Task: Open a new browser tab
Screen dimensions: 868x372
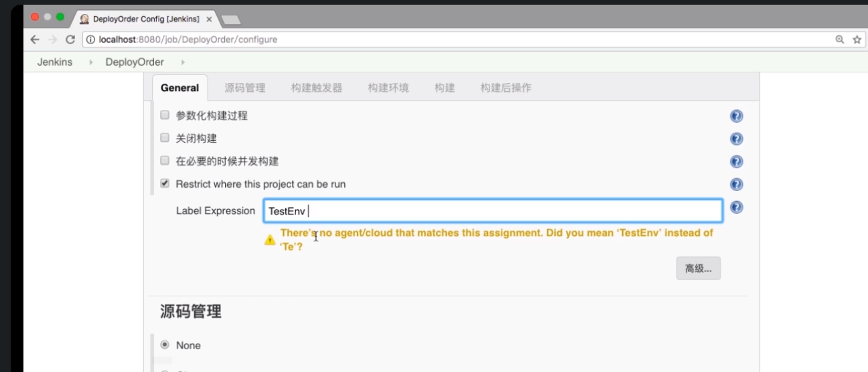Action: 230,19
